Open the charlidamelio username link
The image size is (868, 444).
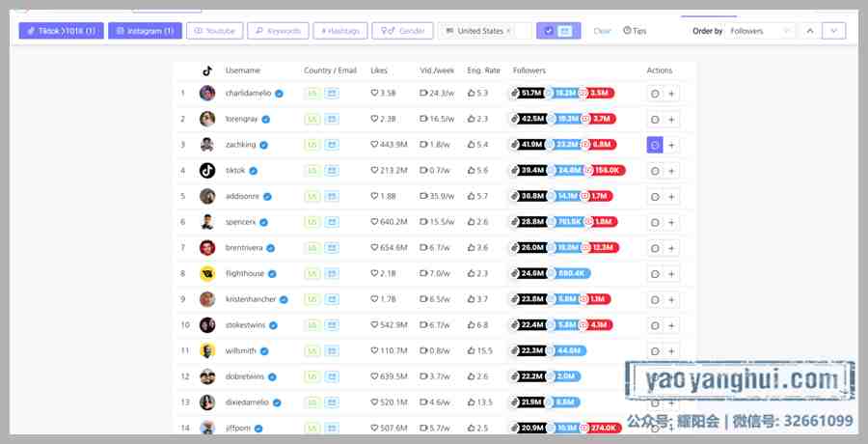coord(248,93)
